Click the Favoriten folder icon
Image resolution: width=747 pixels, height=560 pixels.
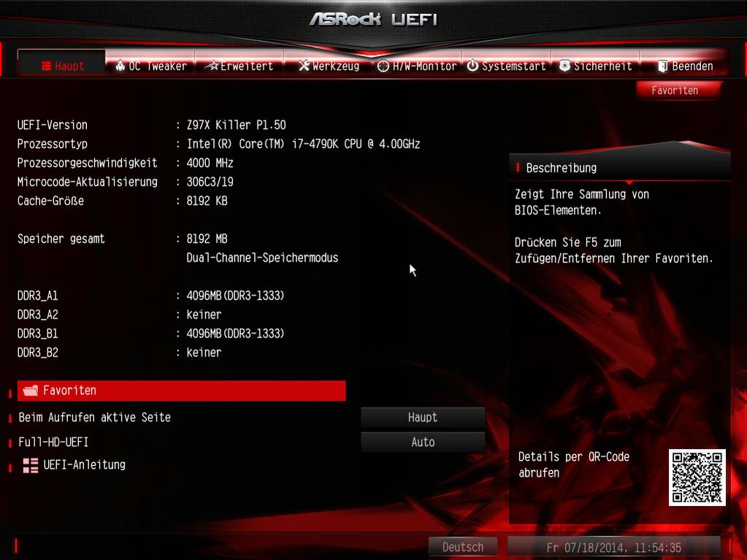[x=31, y=391]
